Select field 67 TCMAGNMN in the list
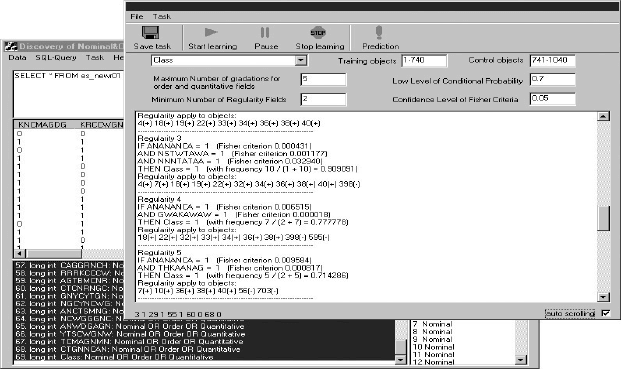 tap(129, 341)
